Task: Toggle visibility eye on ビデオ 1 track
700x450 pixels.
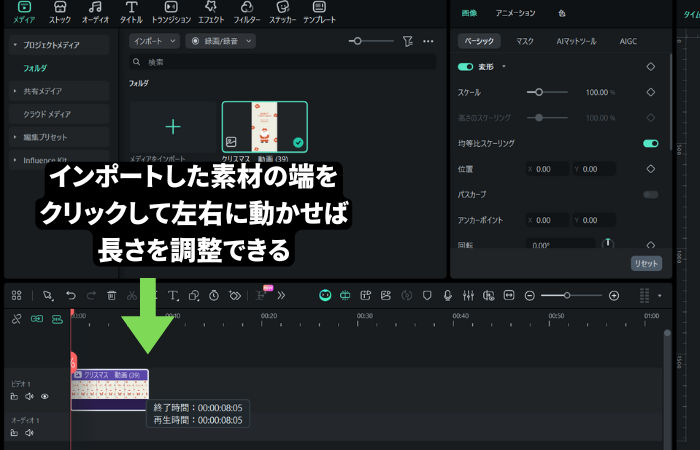Action: (45, 396)
